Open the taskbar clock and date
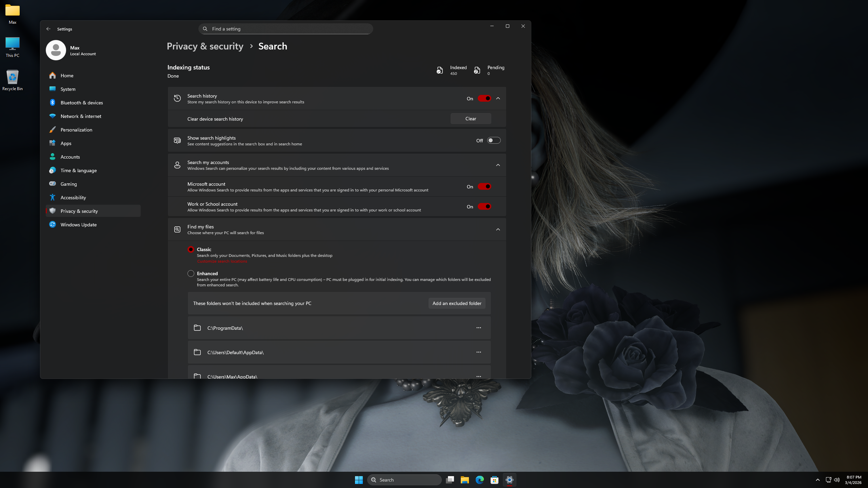Image resolution: width=868 pixels, height=488 pixels. (x=853, y=480)
